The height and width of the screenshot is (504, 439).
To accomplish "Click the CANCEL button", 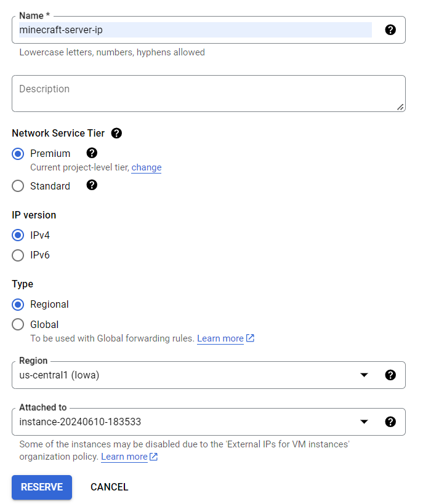I will 109,487.
